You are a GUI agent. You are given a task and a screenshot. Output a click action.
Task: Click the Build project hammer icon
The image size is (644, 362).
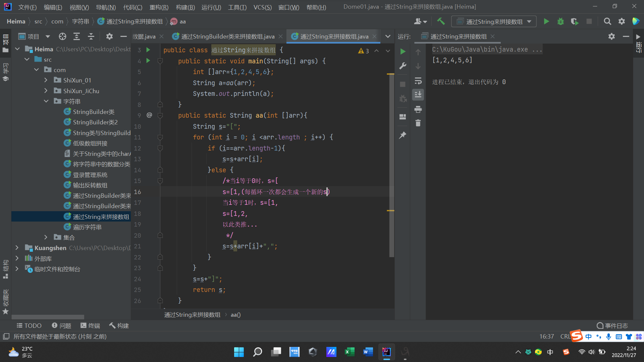click(x=441, y=21)
